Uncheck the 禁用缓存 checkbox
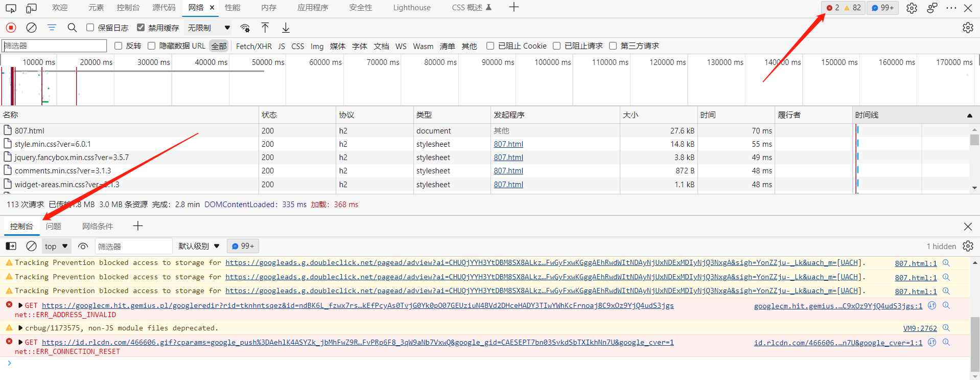The image size is (980, 380). [x=141, y=28]
